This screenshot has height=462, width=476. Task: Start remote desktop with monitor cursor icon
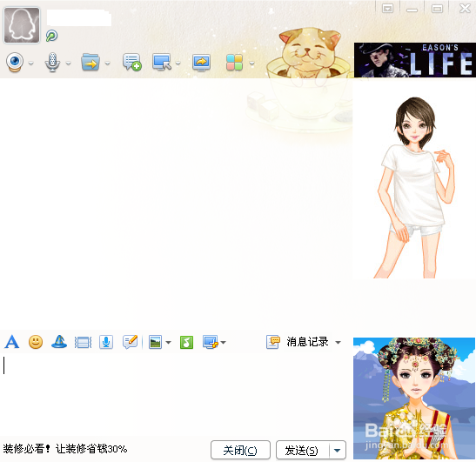pyautogui.click(x=162, y=62)
